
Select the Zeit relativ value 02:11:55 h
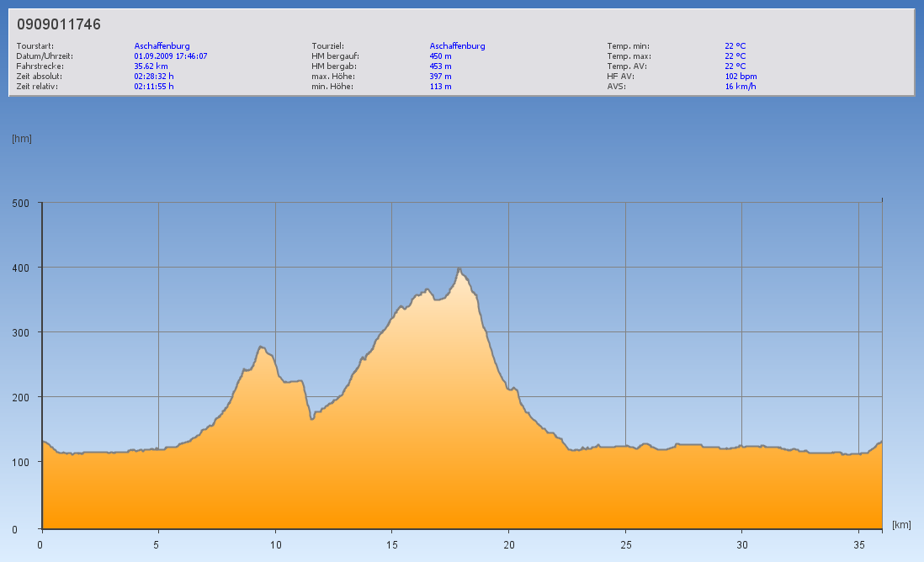[x=154, y=86]
